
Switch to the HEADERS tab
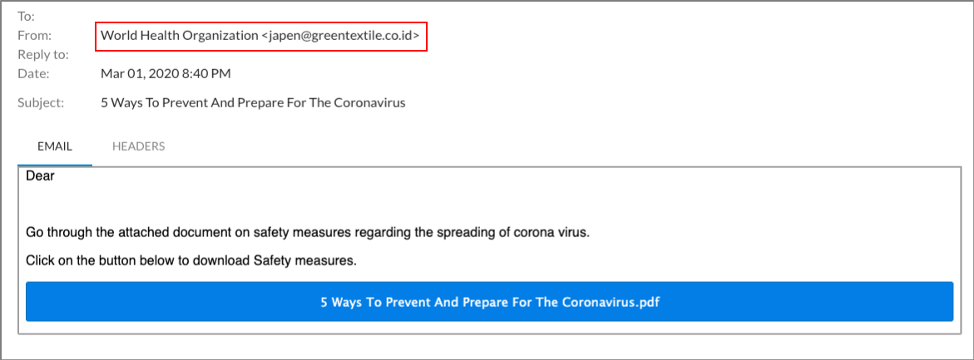[x=138, y=146]
